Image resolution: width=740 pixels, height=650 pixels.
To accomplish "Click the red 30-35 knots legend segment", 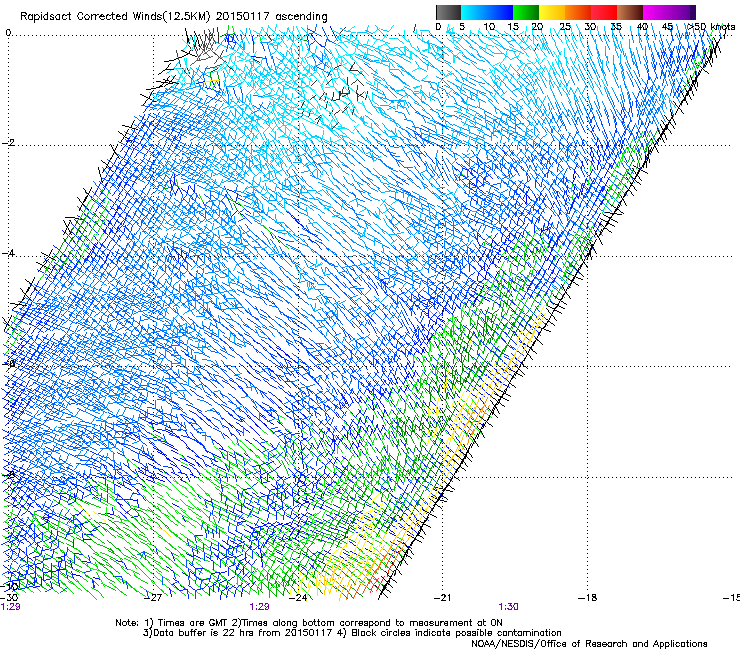I will pos(604,12).
